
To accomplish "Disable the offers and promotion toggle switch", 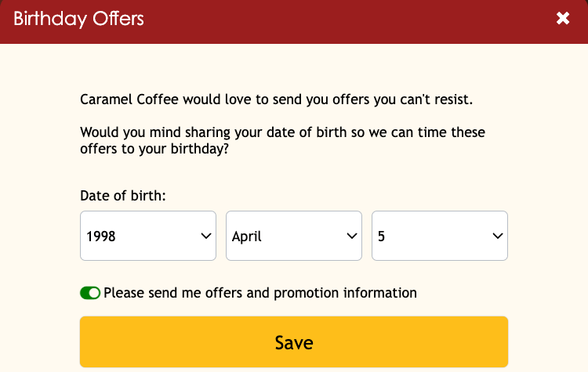I will 90,293.
